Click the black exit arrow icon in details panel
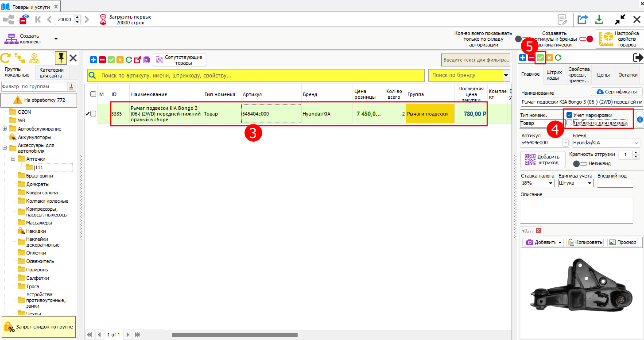The height and width of the screenshot is (340, 644). coord(638,58)
